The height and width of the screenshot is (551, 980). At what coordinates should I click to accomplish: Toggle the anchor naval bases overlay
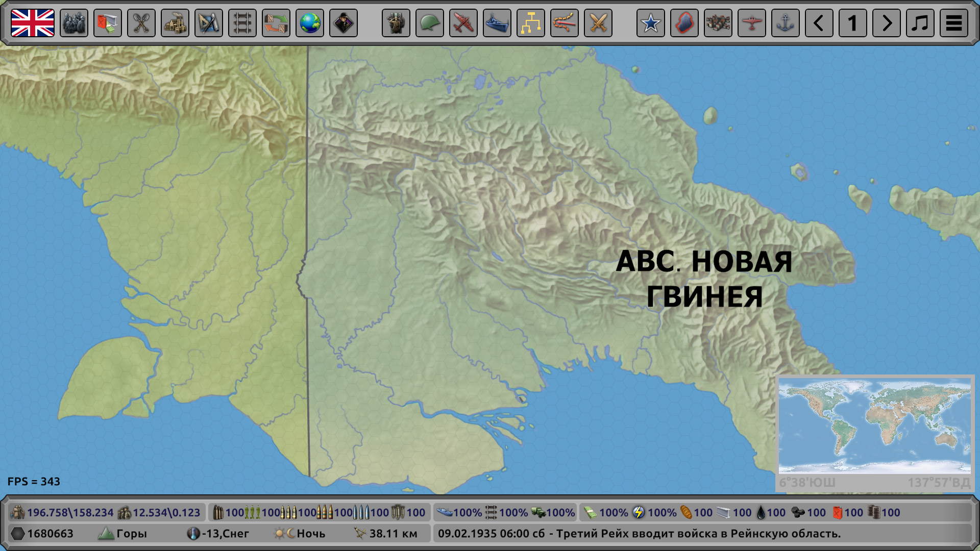pos(786,23)
